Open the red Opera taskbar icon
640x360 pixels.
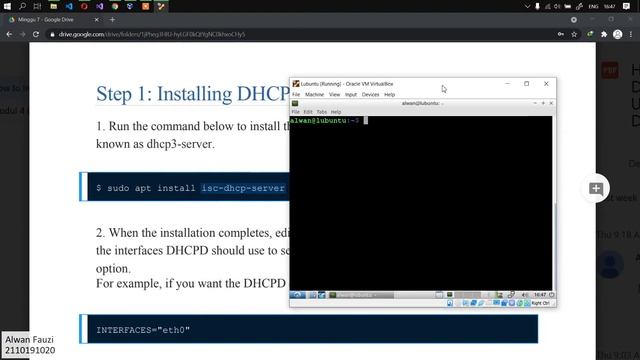tap(84, 6)
